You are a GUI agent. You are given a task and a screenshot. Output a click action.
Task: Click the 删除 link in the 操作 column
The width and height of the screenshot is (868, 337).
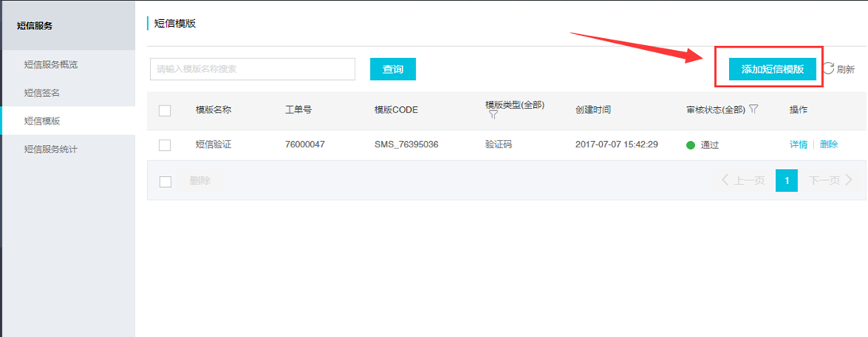pos(828,144)
